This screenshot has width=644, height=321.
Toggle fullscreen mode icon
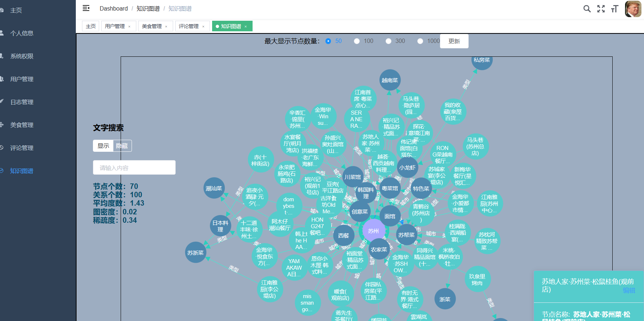(x=601, y=9)
